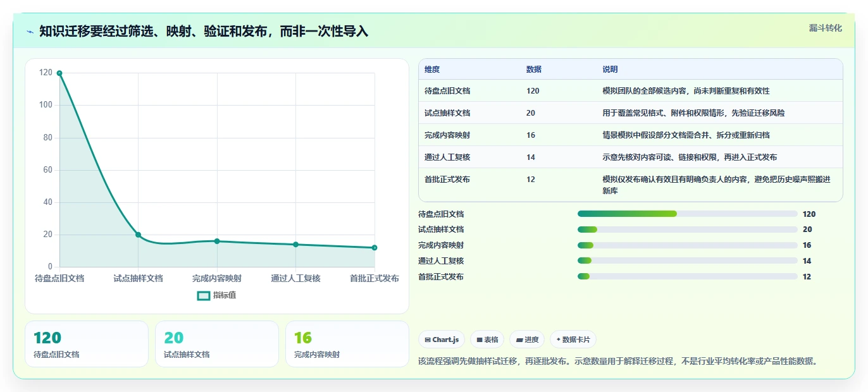The width and height of the screenshot is (868, 392).
Task: Click x-axis label 首批正式发布 under the chart
Action: 375,278
